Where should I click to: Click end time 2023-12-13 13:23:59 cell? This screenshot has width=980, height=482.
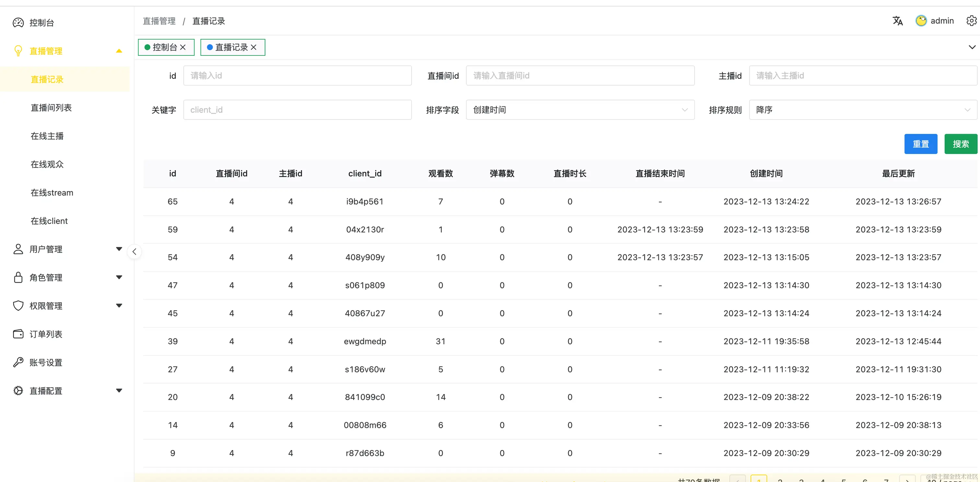coord(660,230)
